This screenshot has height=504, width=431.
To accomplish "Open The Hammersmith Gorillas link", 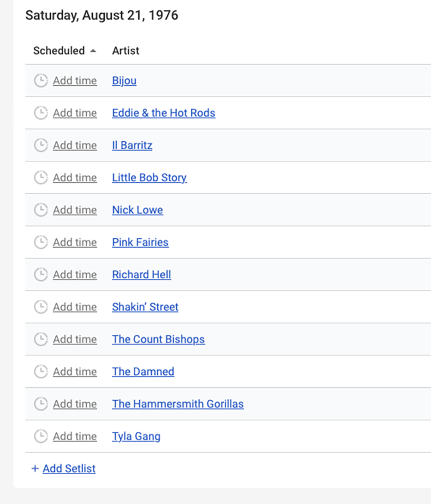I will click(178, 404).
